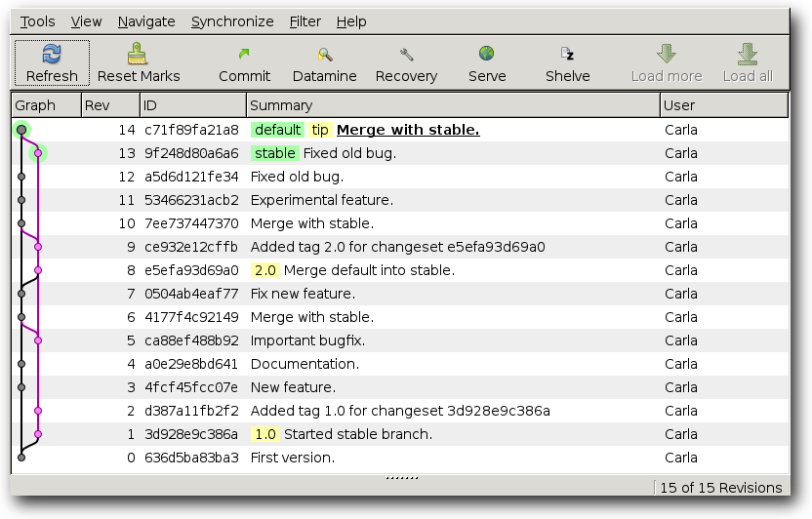Open the View menu
Screen dimensions: 812x519
[86, 21]
